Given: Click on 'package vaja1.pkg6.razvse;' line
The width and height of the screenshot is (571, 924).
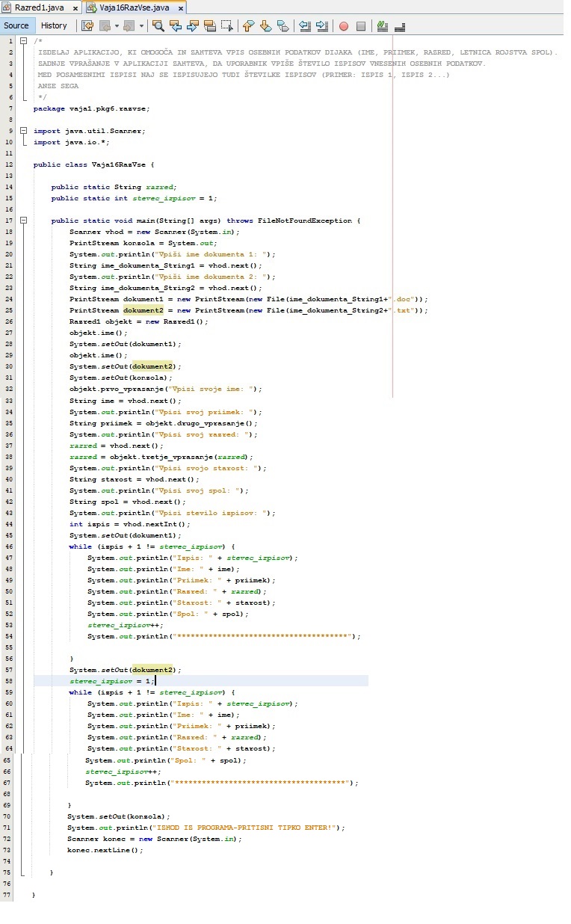Looking at the screenshot, I should tap(92, 108).
